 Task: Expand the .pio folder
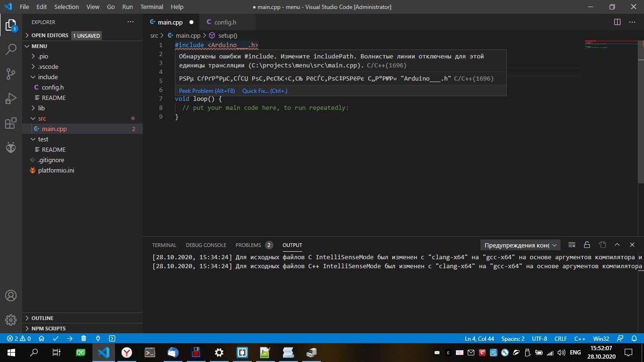[x=83, y=56]
